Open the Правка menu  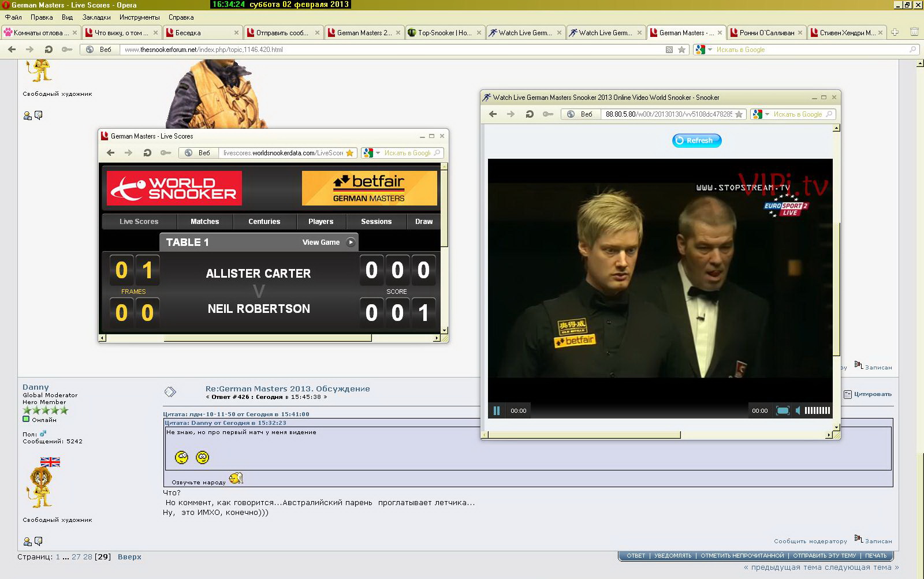coord(42,17)
